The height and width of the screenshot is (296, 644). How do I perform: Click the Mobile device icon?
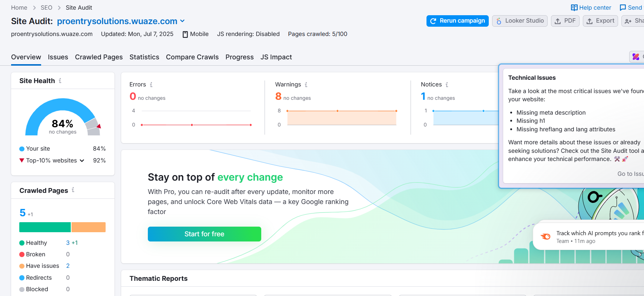tap(185, 34)
